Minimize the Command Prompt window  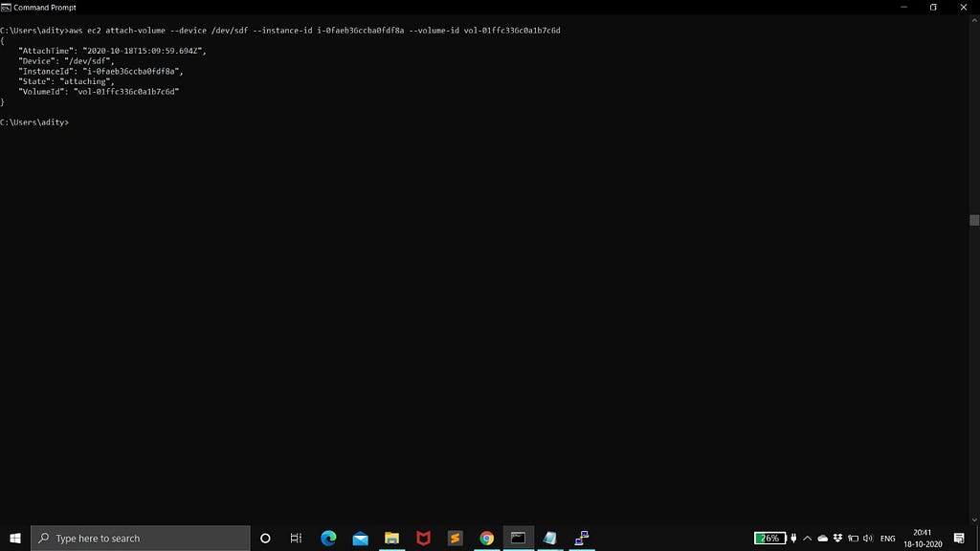(x=903, y=8)
